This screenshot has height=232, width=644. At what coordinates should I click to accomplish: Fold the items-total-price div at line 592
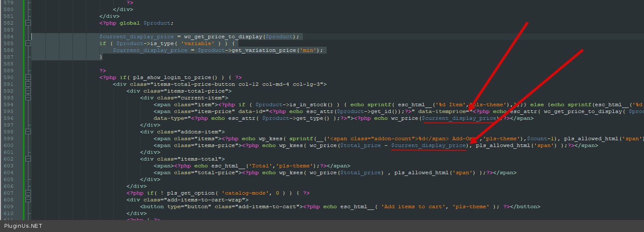pos(28,91)
